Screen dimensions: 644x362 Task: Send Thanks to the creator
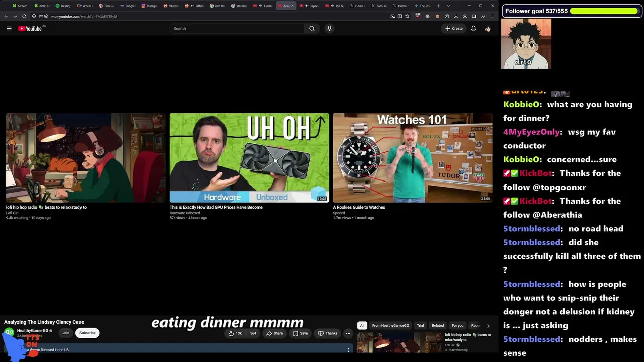328,333
